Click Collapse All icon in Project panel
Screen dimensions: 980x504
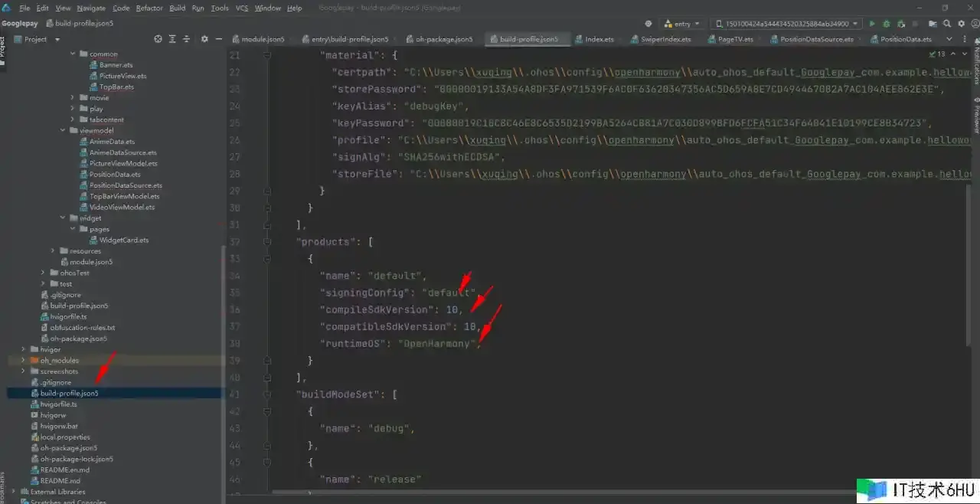pyautogui.click(x=186, y=39)
